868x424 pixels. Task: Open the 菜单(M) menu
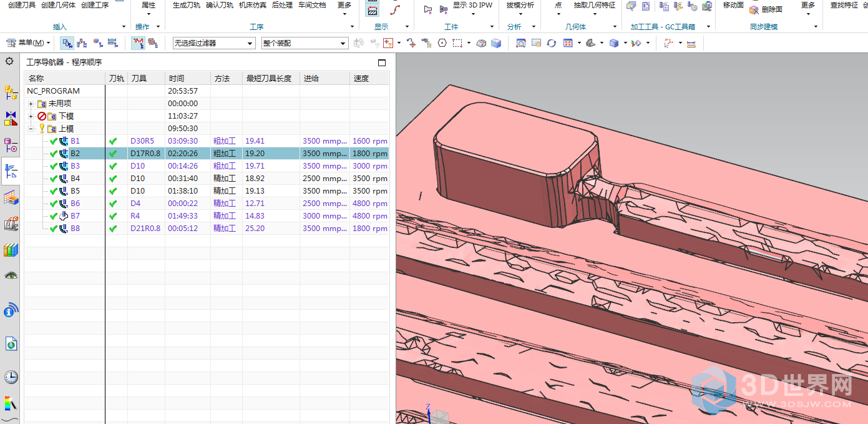29,43
